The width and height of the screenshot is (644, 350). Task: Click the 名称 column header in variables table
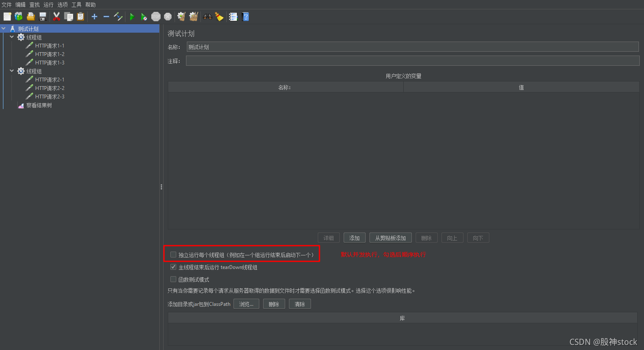(x=286, y=87)
